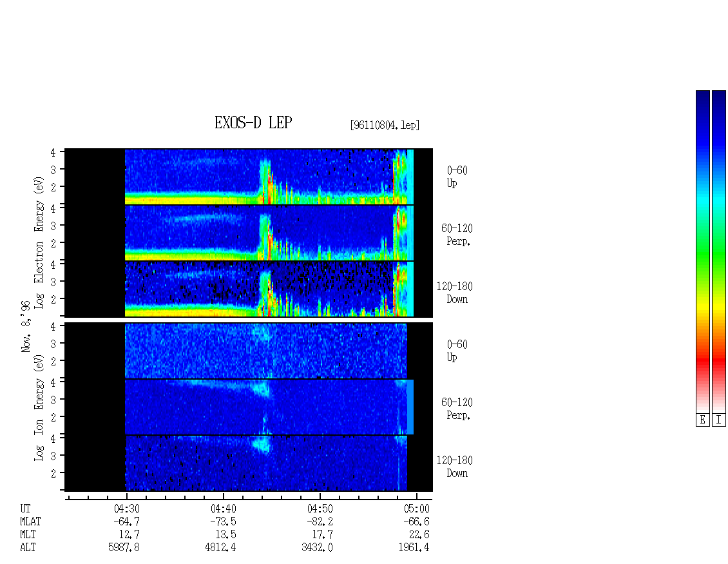This screenshot has width=728, height=564.
Task: Select the MLT value 17.7
Action: click(x=323, y=534)
